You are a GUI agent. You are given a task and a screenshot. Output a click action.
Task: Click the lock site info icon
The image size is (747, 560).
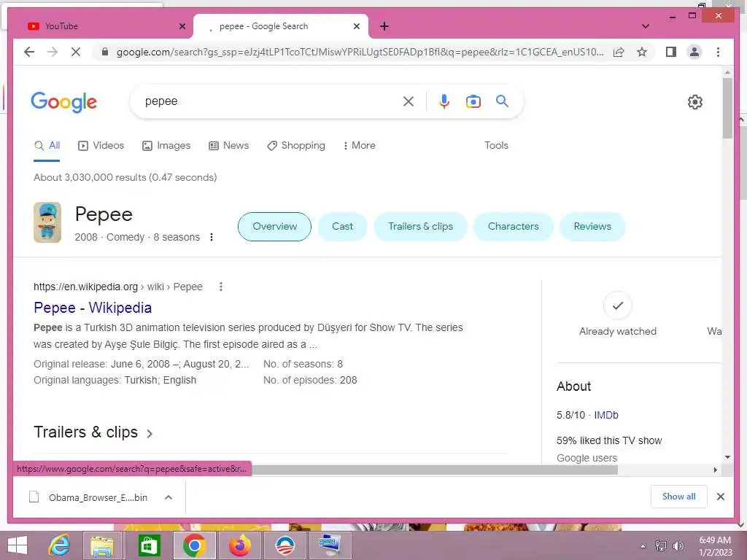pyautogui.click(x=105, y=52)
